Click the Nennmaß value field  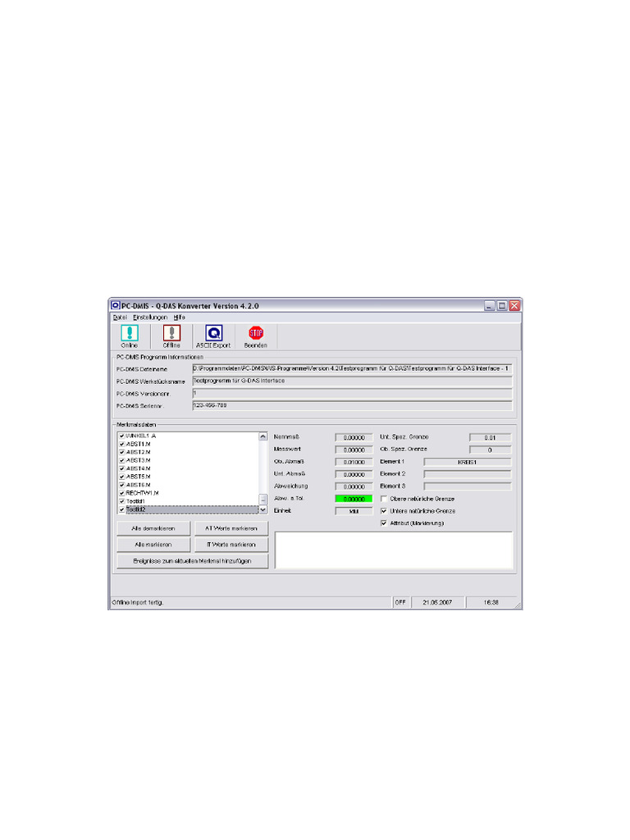(354, 438)
